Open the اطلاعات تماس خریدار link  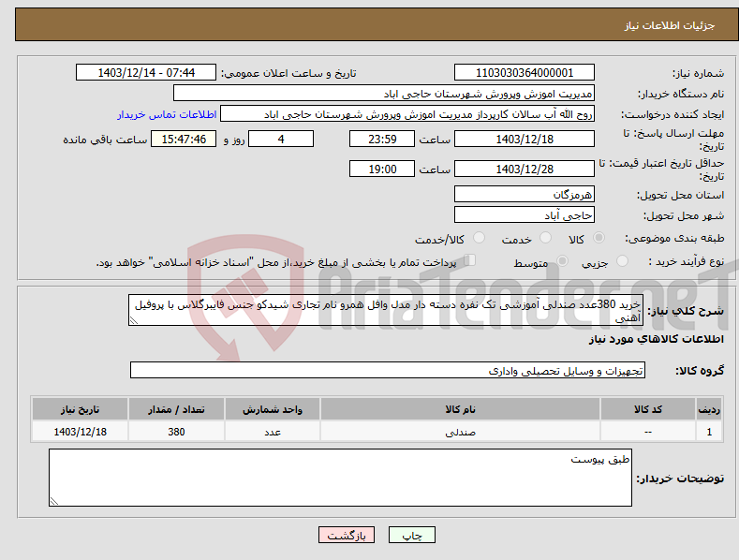[x=167, y=114]
